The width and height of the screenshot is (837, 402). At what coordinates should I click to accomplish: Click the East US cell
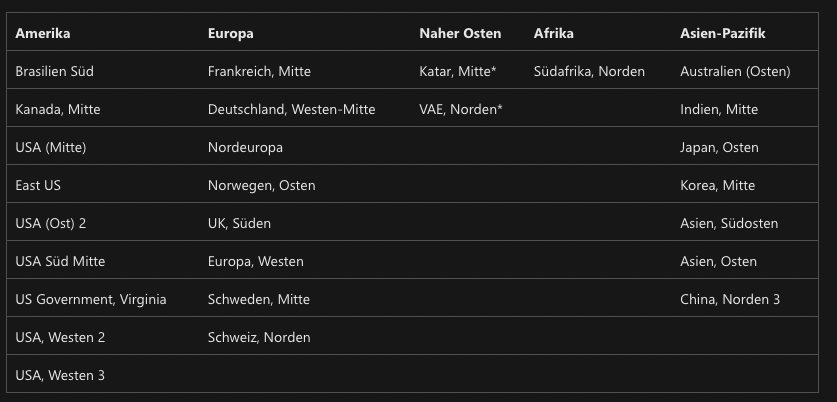(39, 185)
